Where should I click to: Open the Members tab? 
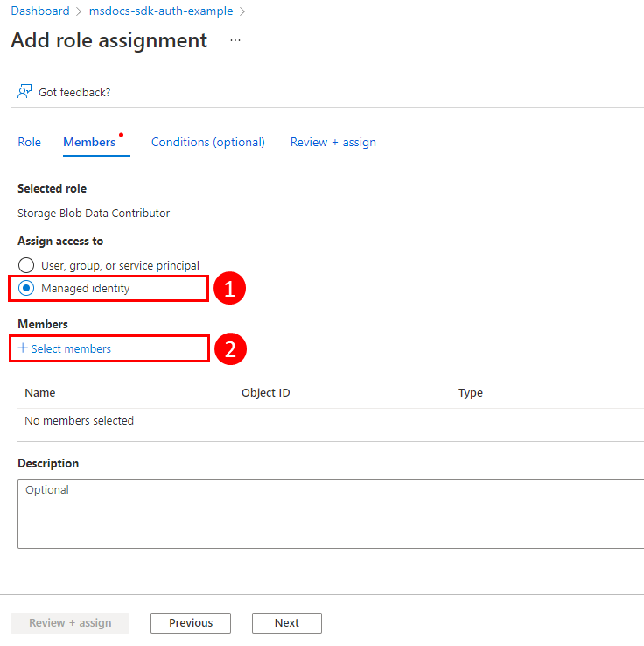89,142
